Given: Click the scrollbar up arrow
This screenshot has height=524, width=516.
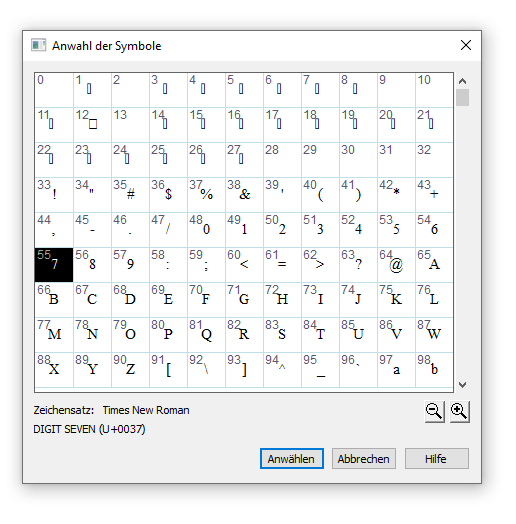Looking at the screenshot, I should click(x=462, y=81).
